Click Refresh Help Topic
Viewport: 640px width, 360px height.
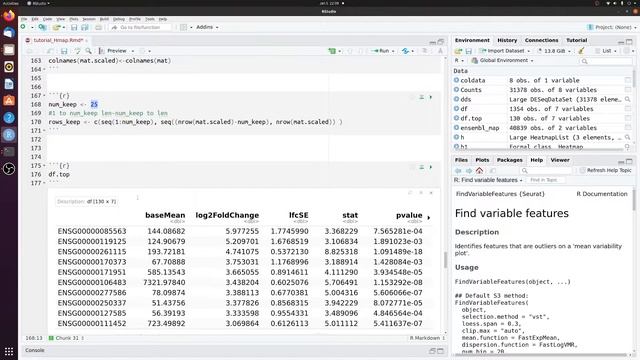click(606, 171)
